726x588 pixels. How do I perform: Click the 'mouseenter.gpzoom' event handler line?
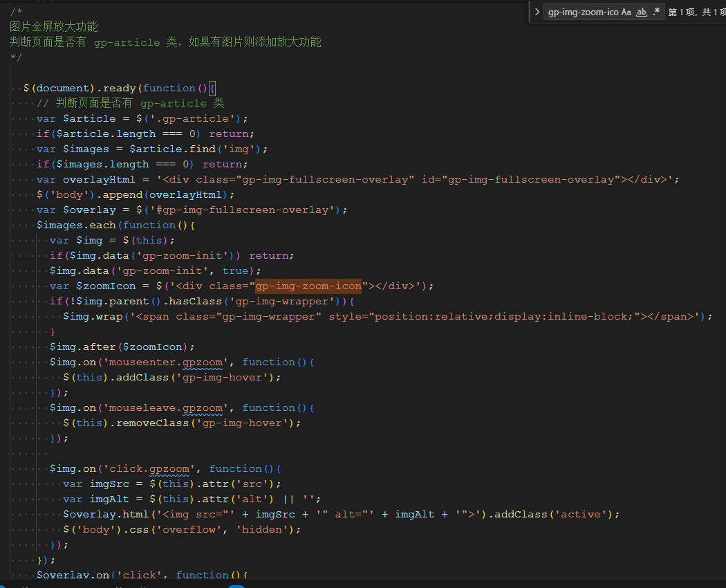182,362
